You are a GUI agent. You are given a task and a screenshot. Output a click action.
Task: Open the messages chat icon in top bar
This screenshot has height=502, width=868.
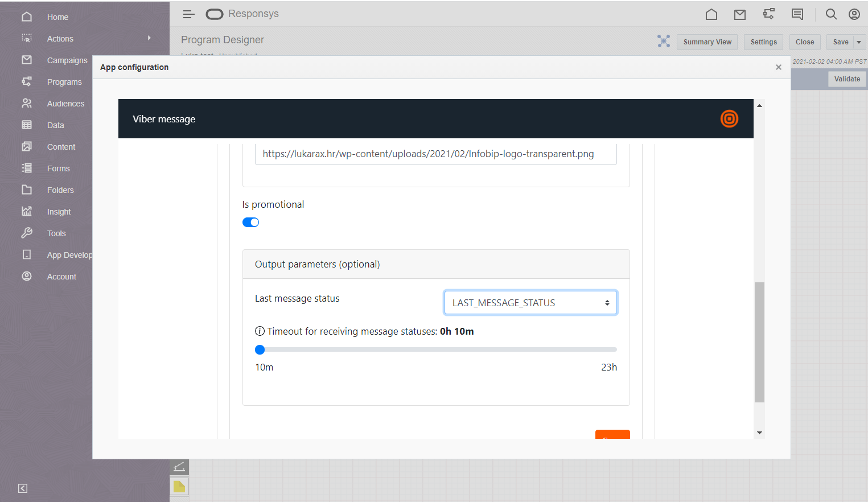[x=797, y=14]
